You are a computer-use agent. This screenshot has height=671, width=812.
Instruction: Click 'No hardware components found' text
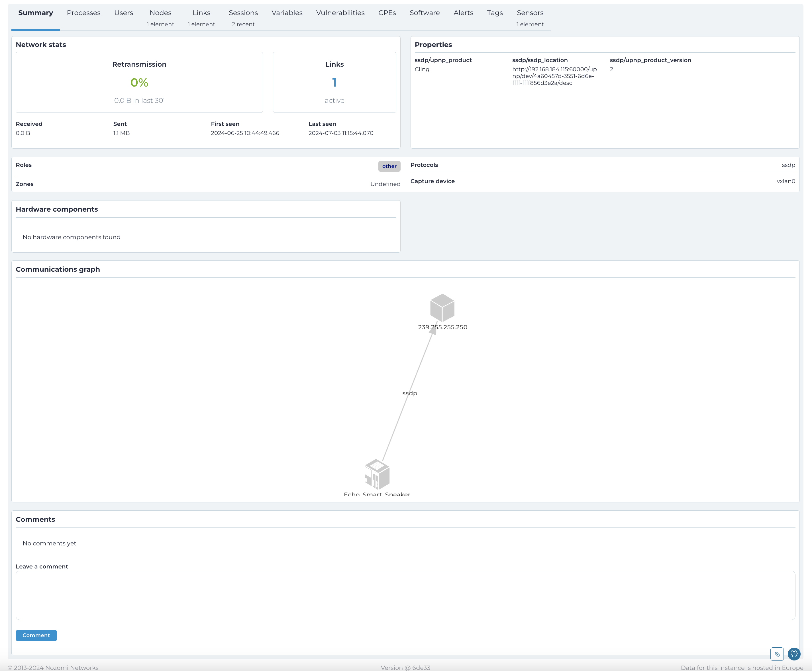click(72, 237)
